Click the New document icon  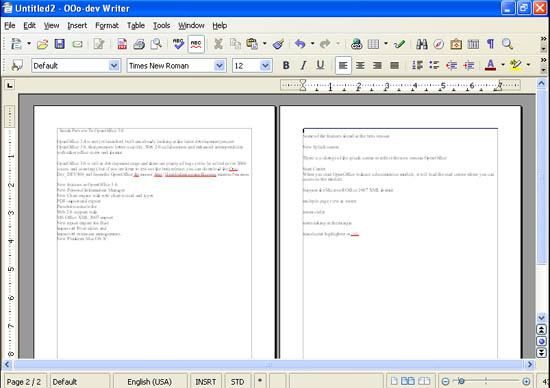pyautogui.click(x=16, y=44)
